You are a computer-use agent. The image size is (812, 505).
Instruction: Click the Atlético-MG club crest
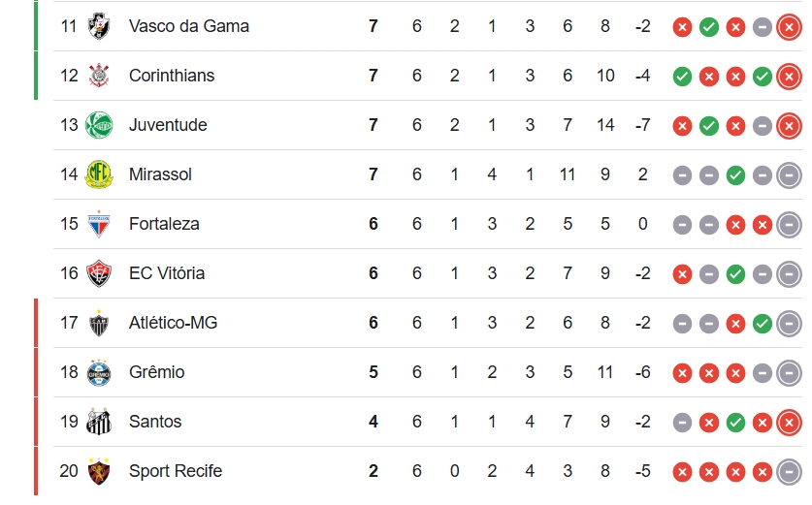tap(99, 323)
